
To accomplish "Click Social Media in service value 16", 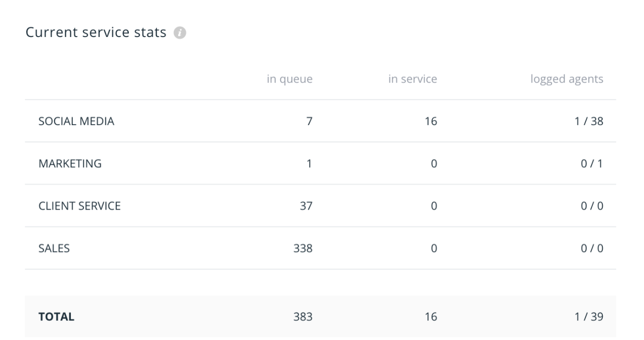I will pos(431,121).
